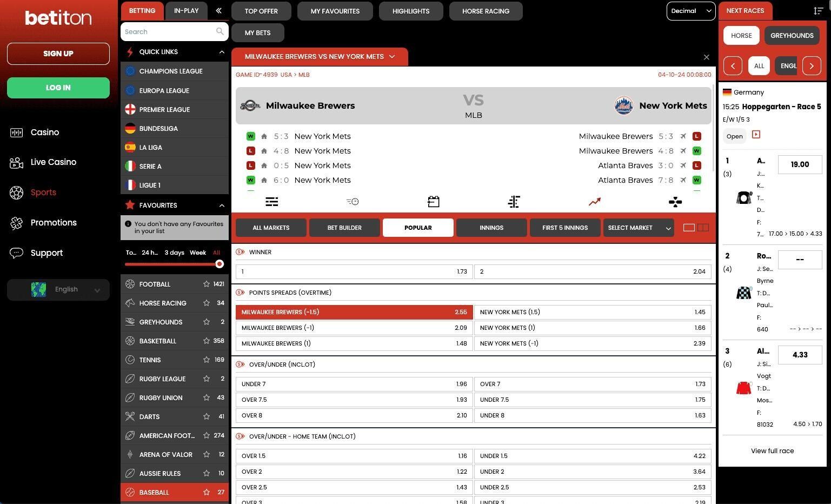831x504 pixels.
Task: Click the Points Spreads market cashout icon
Action: click(240, 293)
